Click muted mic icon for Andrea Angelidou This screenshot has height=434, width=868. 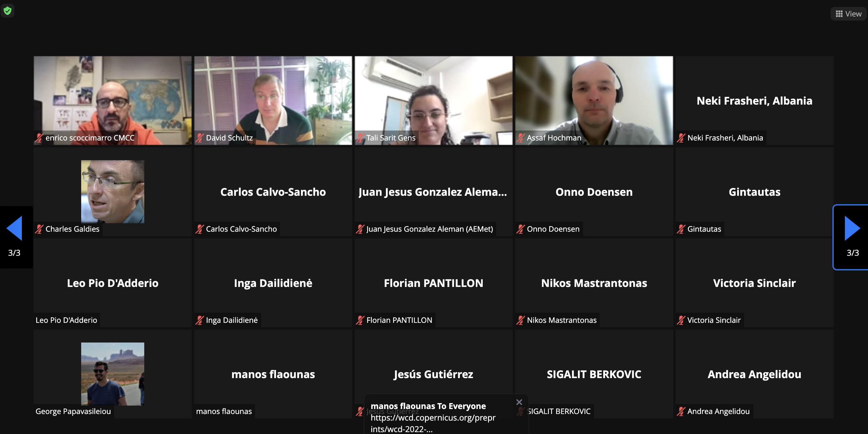[681, 412]
